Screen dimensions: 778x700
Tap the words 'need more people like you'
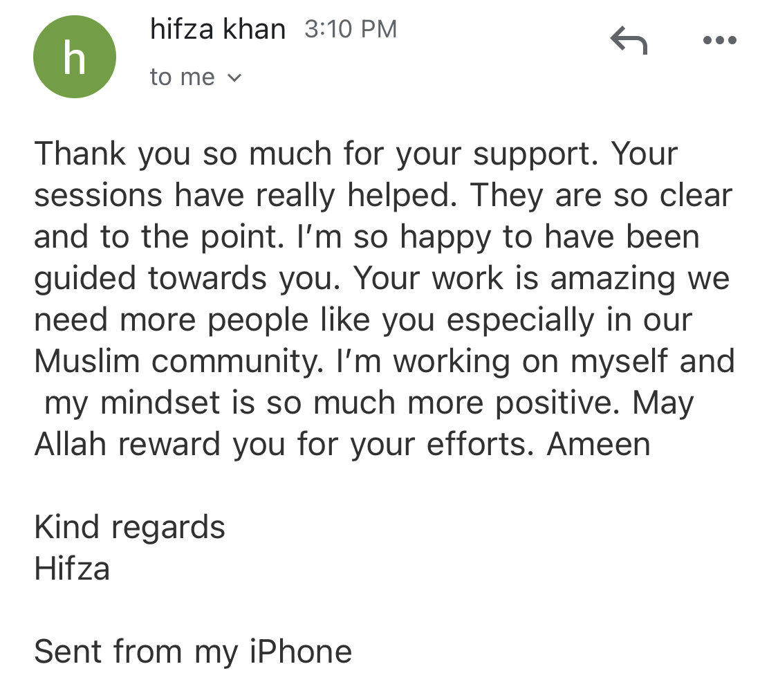pos(234,320)
